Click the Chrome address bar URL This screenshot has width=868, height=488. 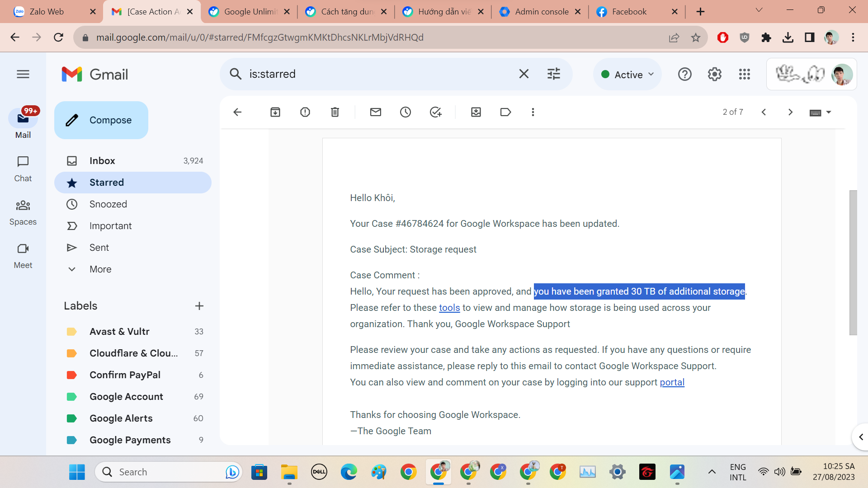(x=259, y=38)
